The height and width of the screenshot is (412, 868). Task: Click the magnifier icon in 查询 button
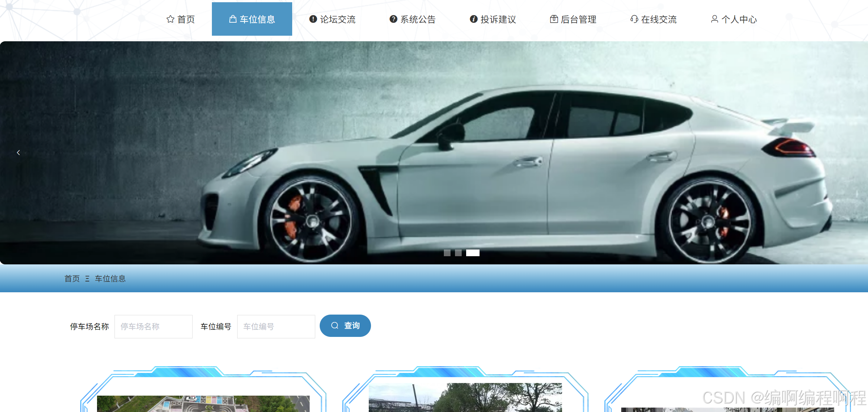(335, 326)
